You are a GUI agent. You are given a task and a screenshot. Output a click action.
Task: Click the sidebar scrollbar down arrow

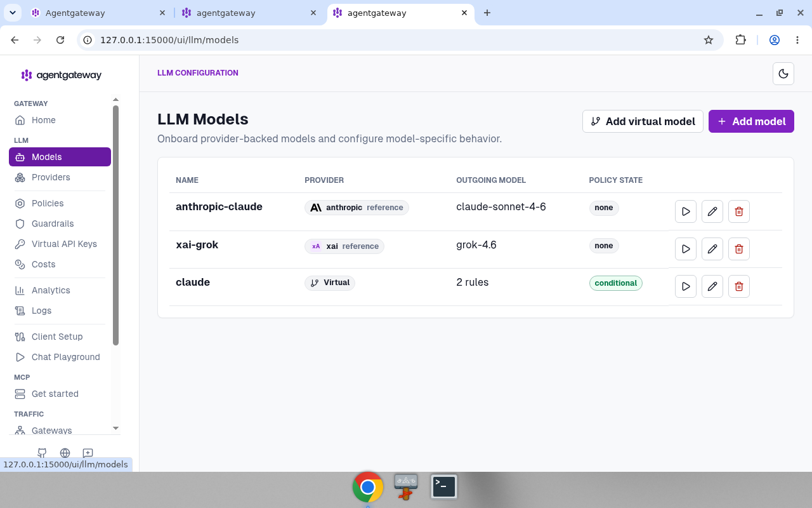point(115,429)
